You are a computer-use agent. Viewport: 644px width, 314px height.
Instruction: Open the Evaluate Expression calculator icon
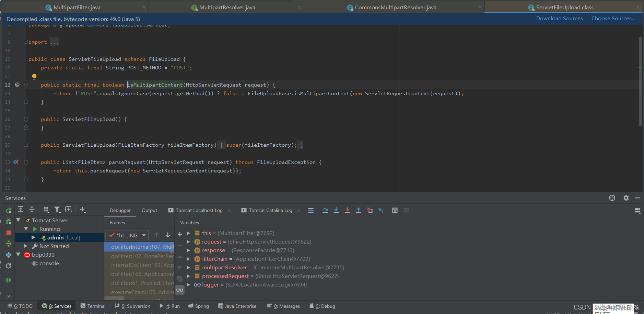click(x=395, y=210)
